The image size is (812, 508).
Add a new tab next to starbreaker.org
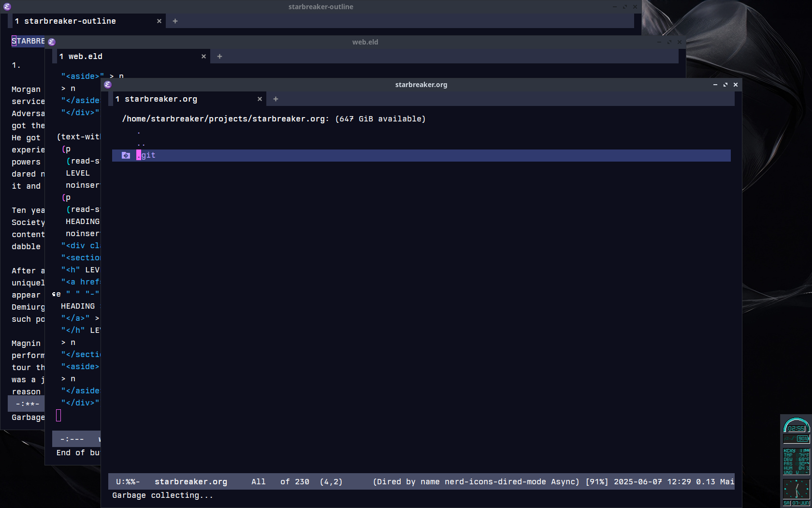click(x=275, y=99)
